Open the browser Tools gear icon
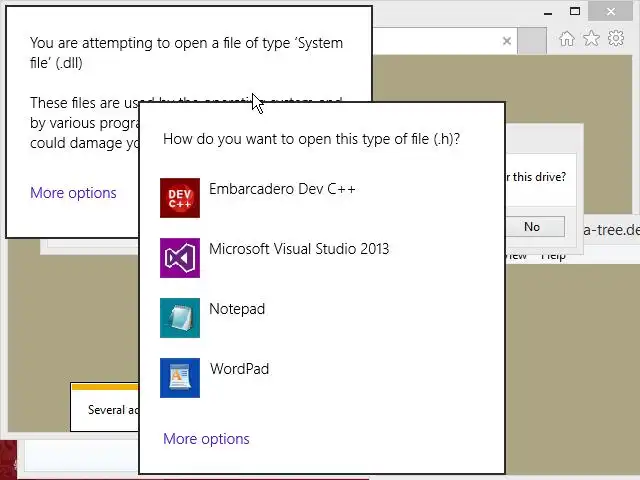The image size is (640, 480). click(x=616, y=38)
